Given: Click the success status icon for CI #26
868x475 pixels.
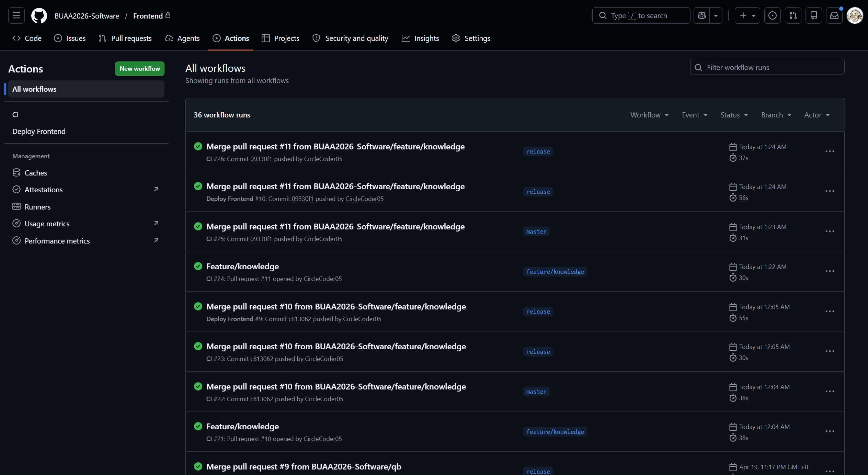Looking at the screenshot, I should click(198, 146).
